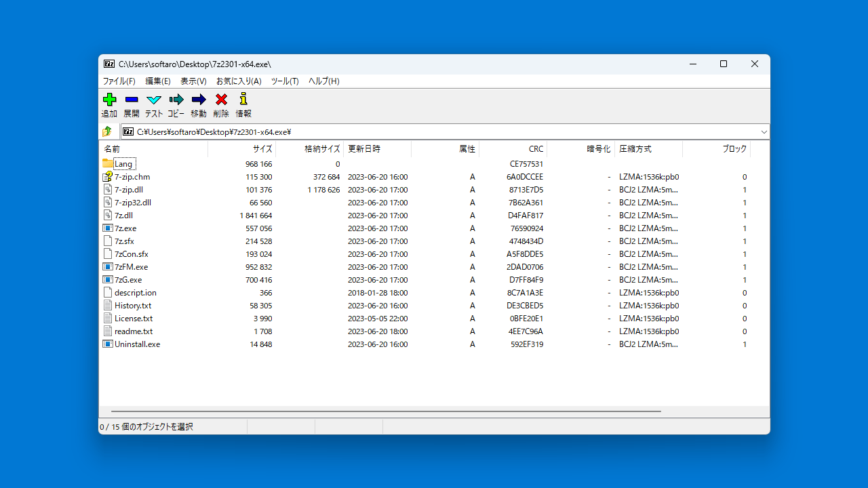Sort by the 格納サイズ column header
Viewport: 868px width, 488px height.
[310, 148]
